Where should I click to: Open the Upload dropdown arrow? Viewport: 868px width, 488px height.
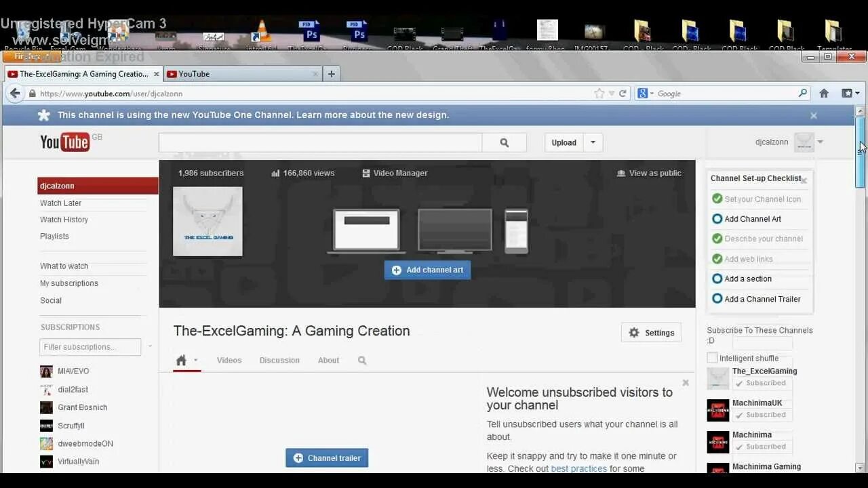pos(593,142)
